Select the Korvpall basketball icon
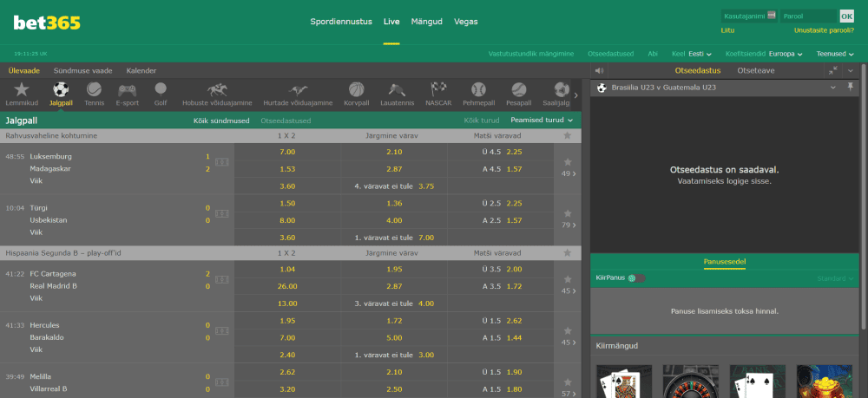The image size is (868, 398). tap(357, 89)
